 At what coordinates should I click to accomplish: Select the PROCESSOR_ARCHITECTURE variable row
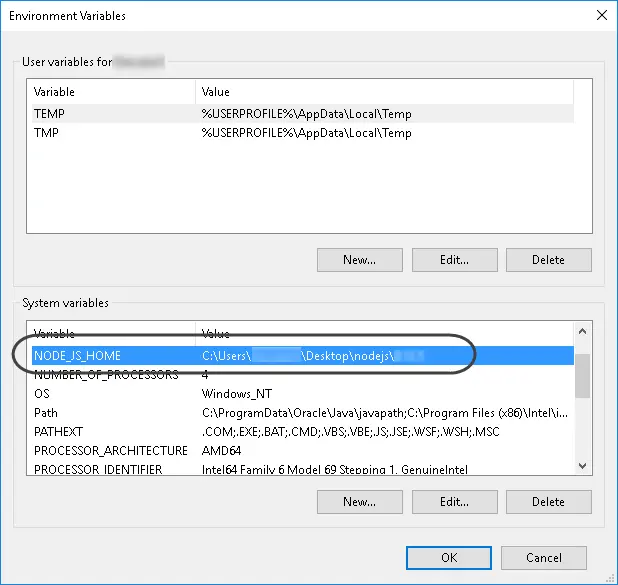coord(303,451)
